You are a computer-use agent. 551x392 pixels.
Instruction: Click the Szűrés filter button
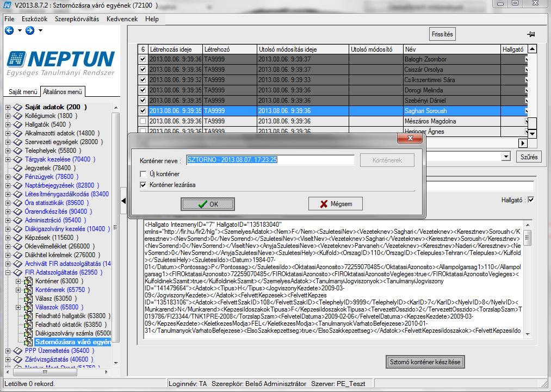529,157
